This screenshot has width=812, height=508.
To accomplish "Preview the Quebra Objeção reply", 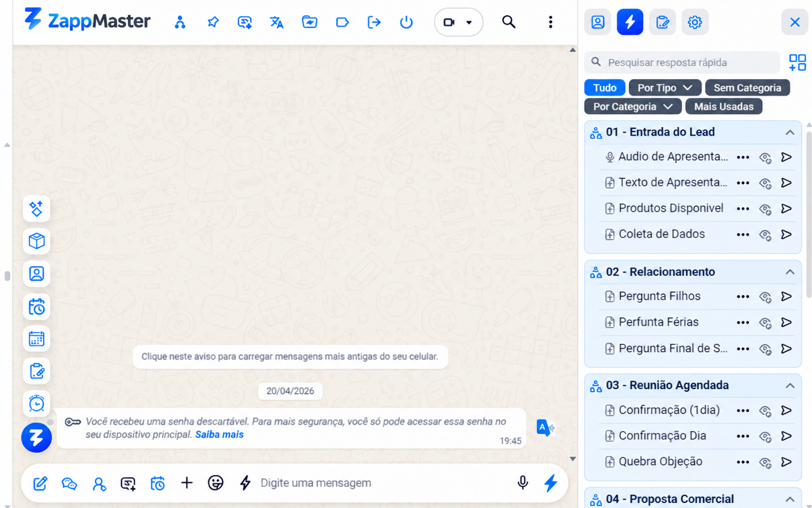I will coord(765,462).
